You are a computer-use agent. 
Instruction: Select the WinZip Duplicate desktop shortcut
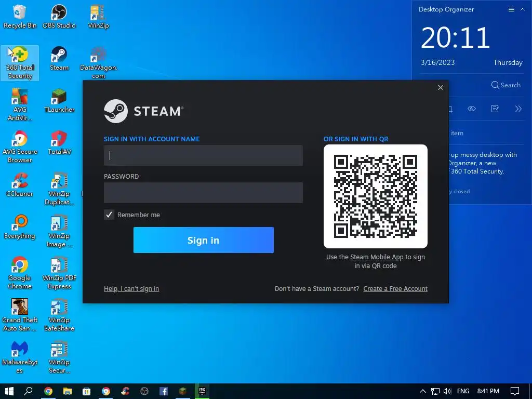(x=59, y=189)
